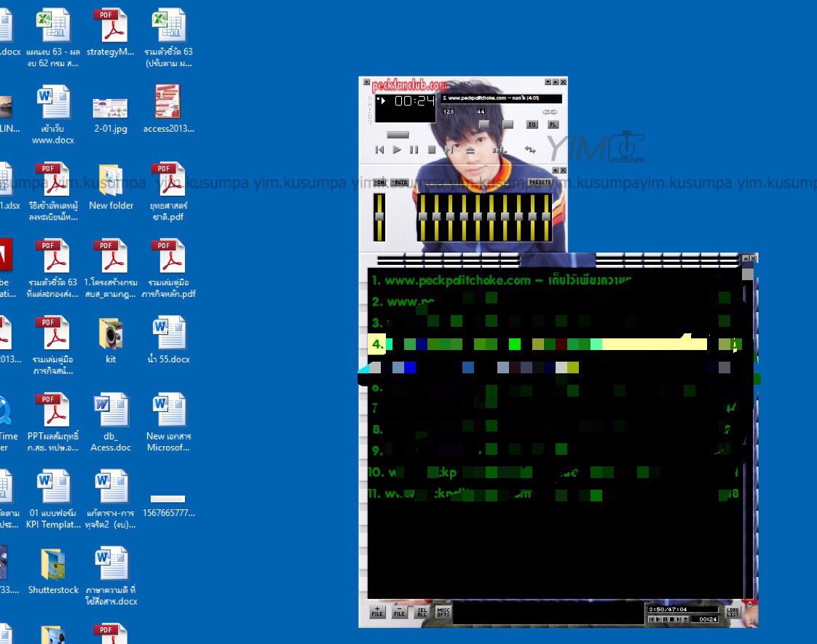The width and height of the screenshot is (817, 644).
Task: Toggle Repeat mode arrows icon
Action: coord(530,150)
